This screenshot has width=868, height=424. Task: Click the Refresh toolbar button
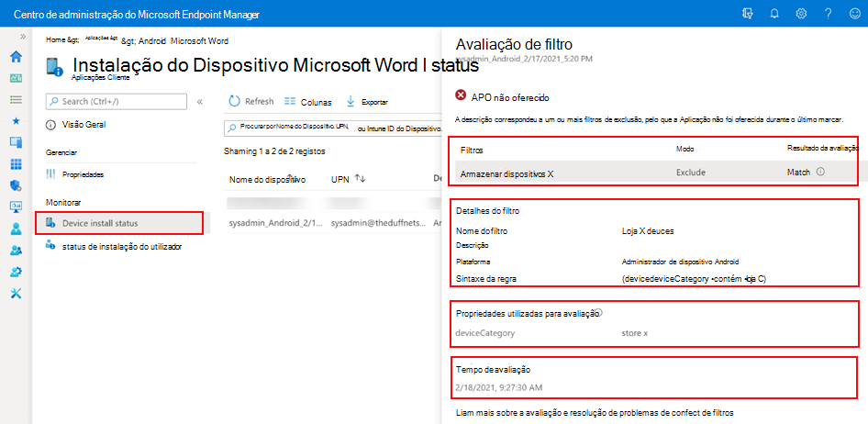251,101
